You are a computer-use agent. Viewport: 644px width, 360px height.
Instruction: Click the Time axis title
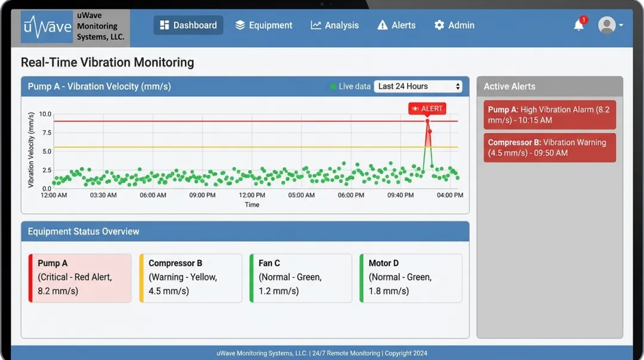(x=252, y=205)
